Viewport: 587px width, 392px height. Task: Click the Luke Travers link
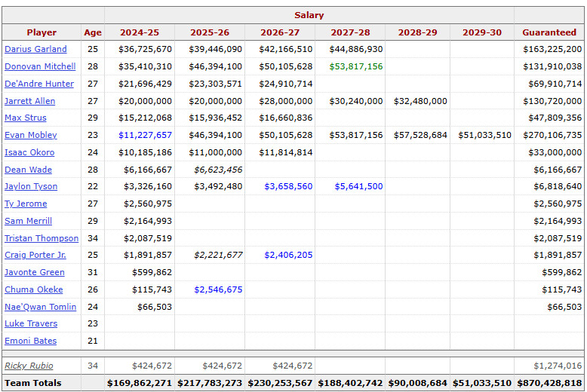pyautogui.click(x=31, y=323)
